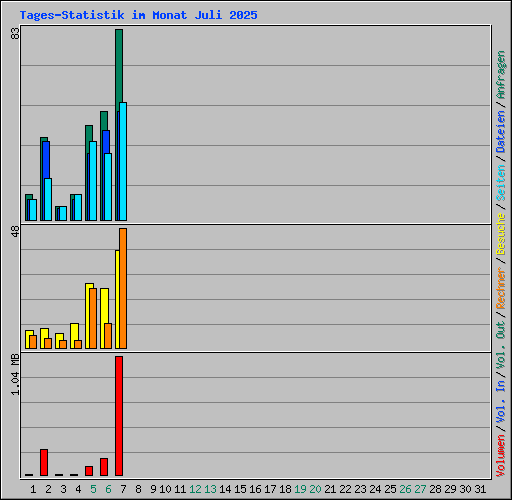Click the 1.04 MB y-axis label
Screen dimensions: 512x500
[x=15, y=374]
